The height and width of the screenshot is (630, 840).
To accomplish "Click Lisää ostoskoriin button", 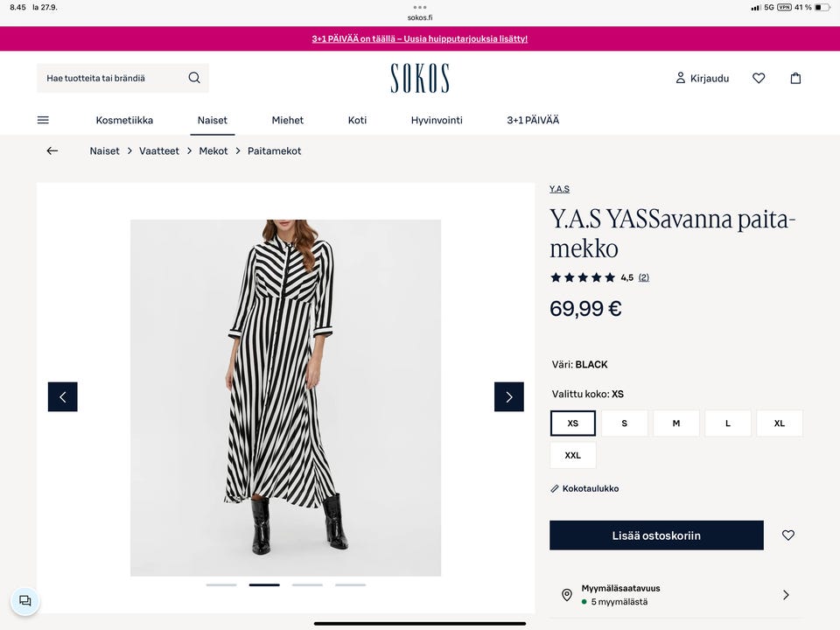I will tap(656, 535).
